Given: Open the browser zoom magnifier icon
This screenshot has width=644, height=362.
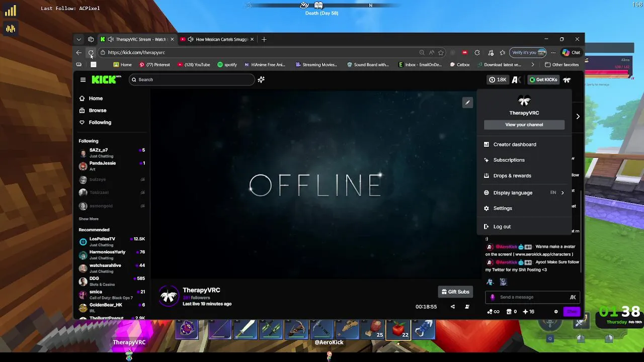Looking at the screenshot, I should [x=422, y=52].
